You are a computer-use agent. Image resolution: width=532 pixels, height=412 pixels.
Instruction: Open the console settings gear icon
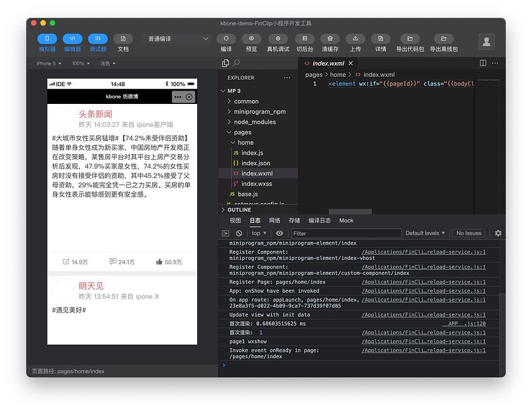[498, 233]
